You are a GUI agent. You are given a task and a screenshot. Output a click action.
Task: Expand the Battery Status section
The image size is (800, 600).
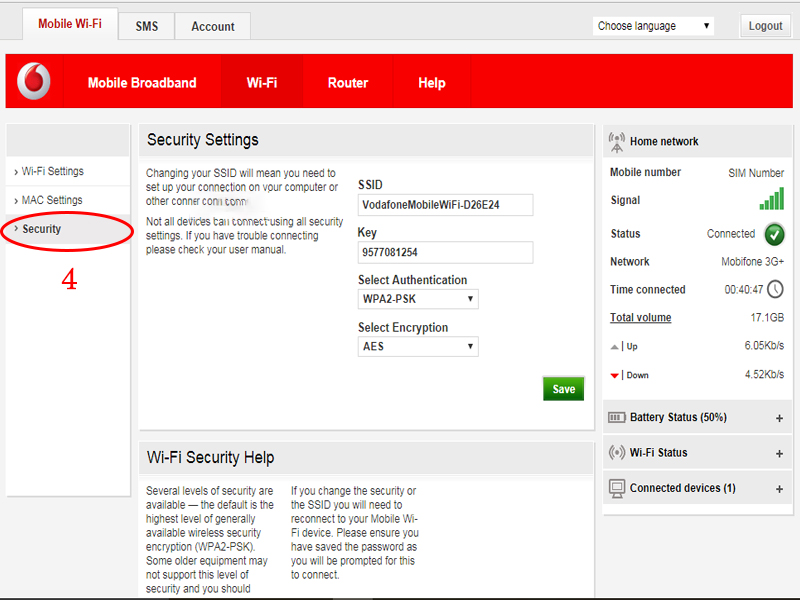tap(779, 418)
